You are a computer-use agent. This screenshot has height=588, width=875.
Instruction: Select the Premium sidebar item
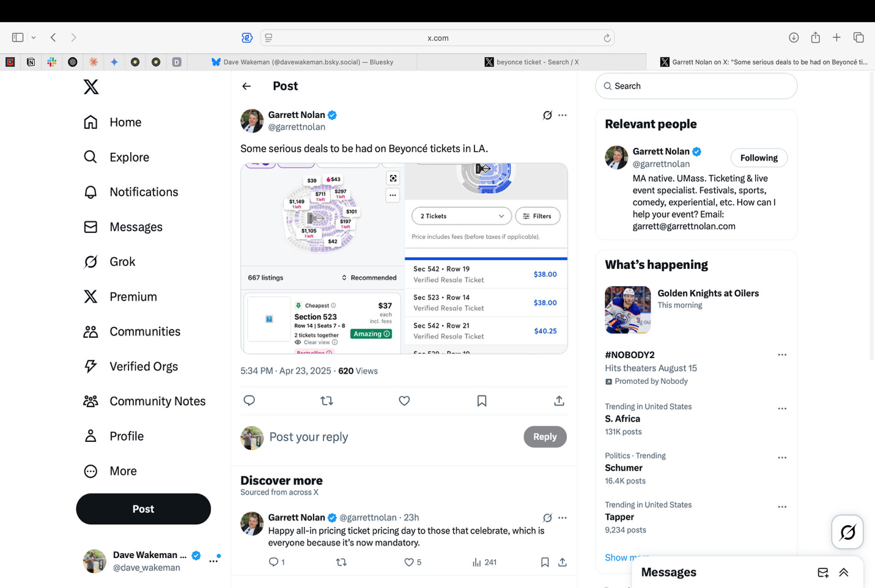120,296
